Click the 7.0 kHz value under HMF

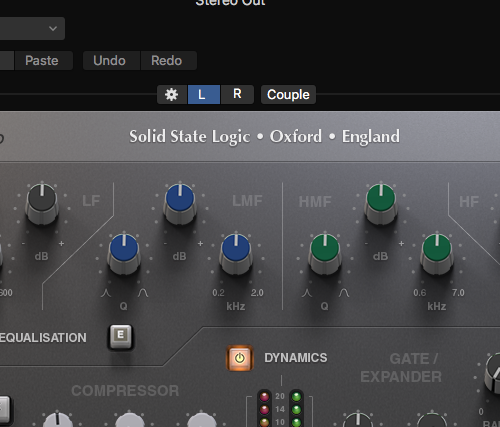(458, 293)
